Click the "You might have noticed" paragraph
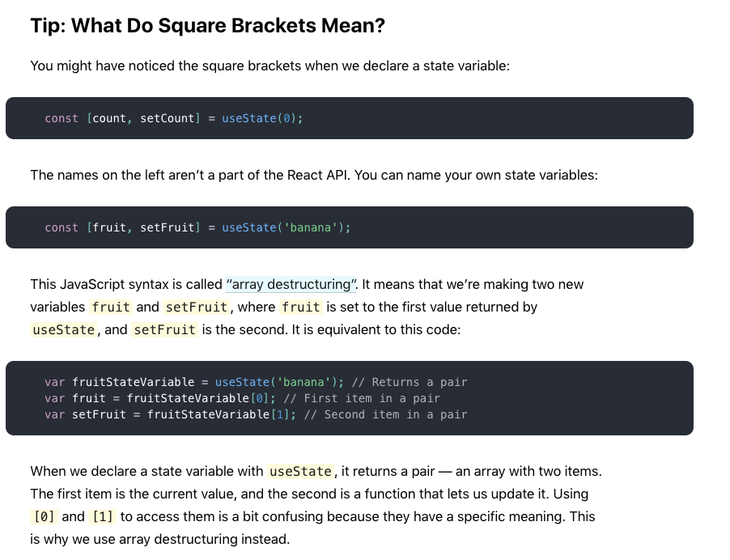Viewport: 730px width, 560px height. [x=270, y=66]
